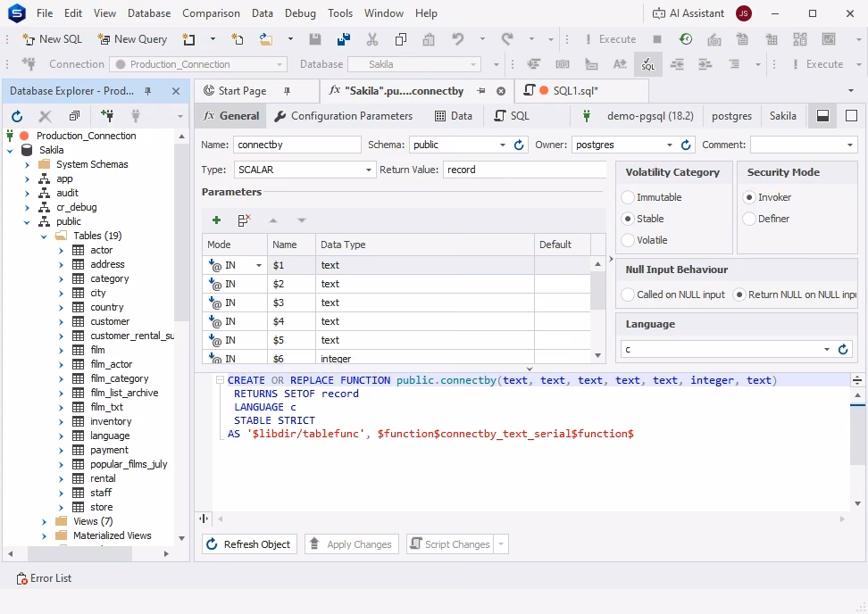
Task: Open the Debug menu
Action: click(300, 13)
